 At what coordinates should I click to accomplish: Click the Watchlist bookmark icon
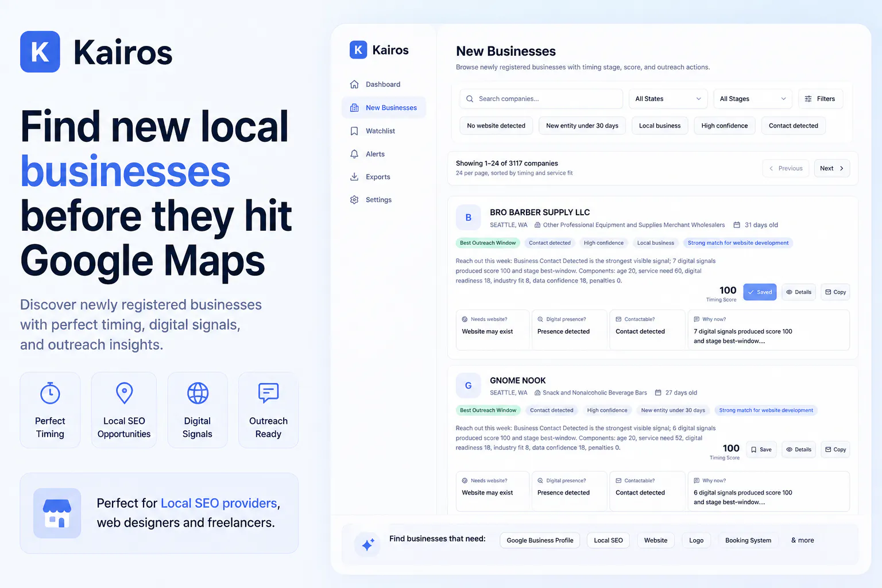(x=354, y=131)
